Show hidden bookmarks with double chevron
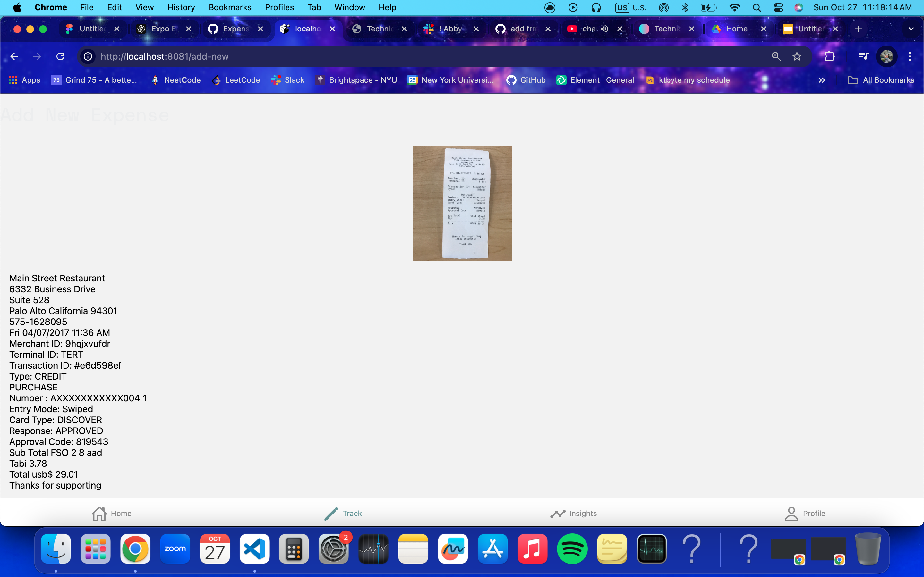This screenshot has height=577, width=924. click(822, 80)
